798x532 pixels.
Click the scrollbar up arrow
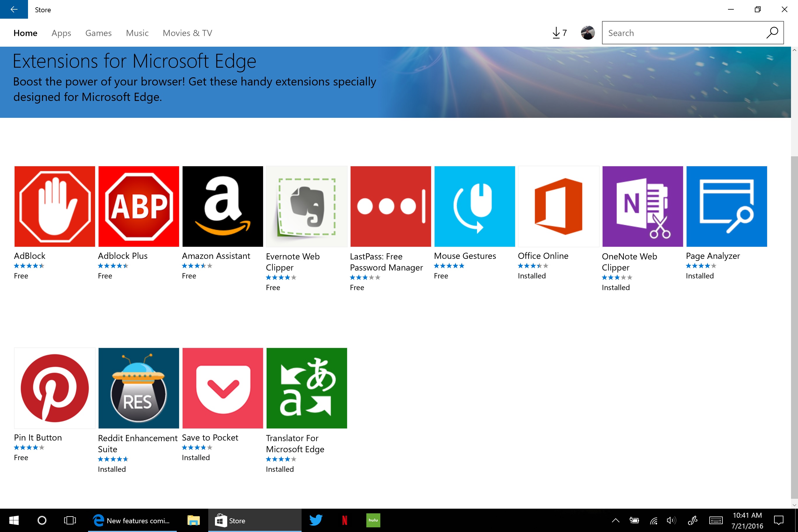tap(794, 50)
